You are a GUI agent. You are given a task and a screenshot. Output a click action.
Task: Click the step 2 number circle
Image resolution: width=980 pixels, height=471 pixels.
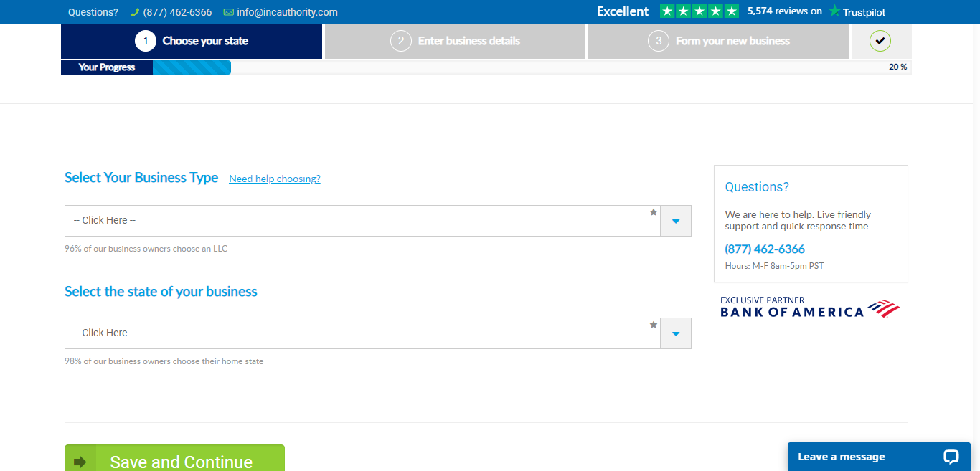coord(401,41)
